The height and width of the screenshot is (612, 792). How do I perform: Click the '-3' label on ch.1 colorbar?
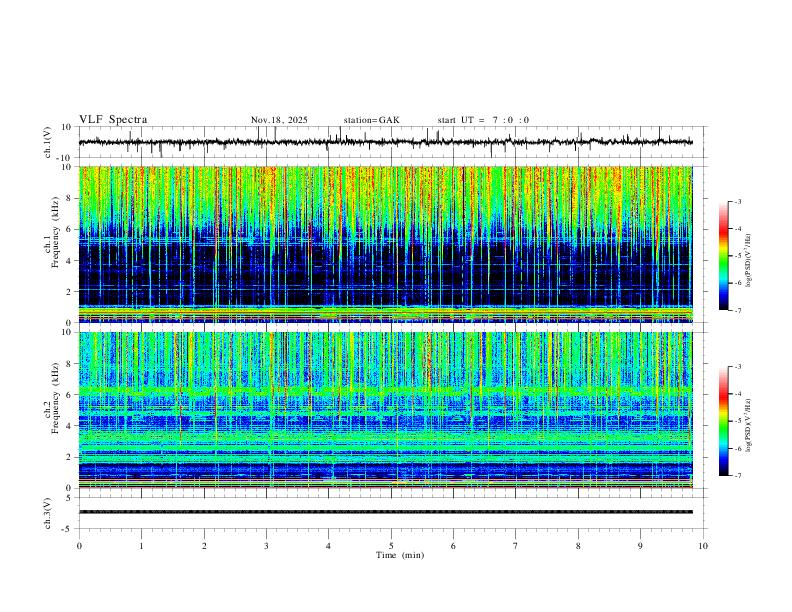tap(738, 201)
